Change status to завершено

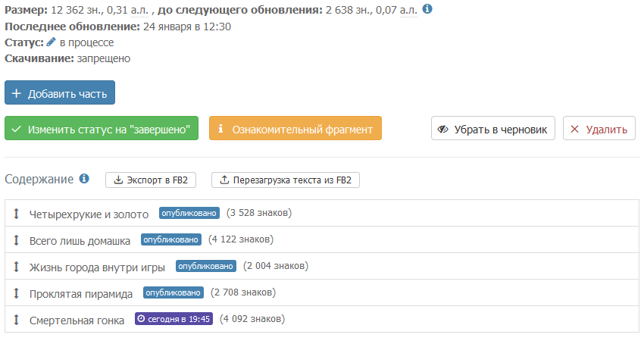(x=102, y=129)
